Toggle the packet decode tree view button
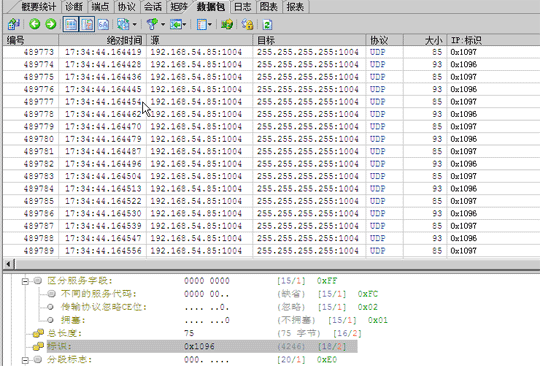The width and height of the screenshot is (540, 366). coord(87,24)
